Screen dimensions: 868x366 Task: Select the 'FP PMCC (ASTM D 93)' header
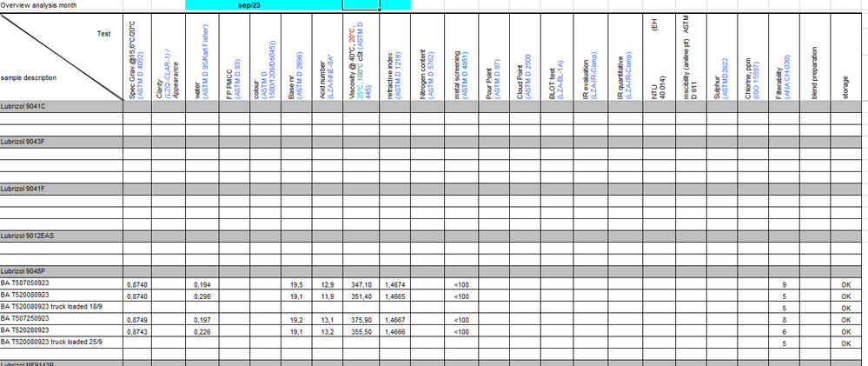235,57
